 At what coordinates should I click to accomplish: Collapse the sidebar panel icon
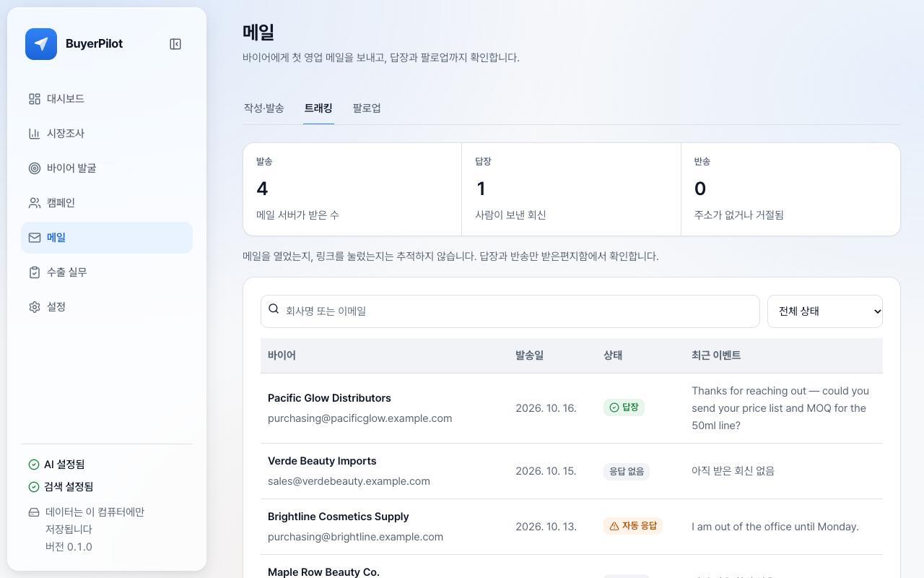tap(175, 44)
